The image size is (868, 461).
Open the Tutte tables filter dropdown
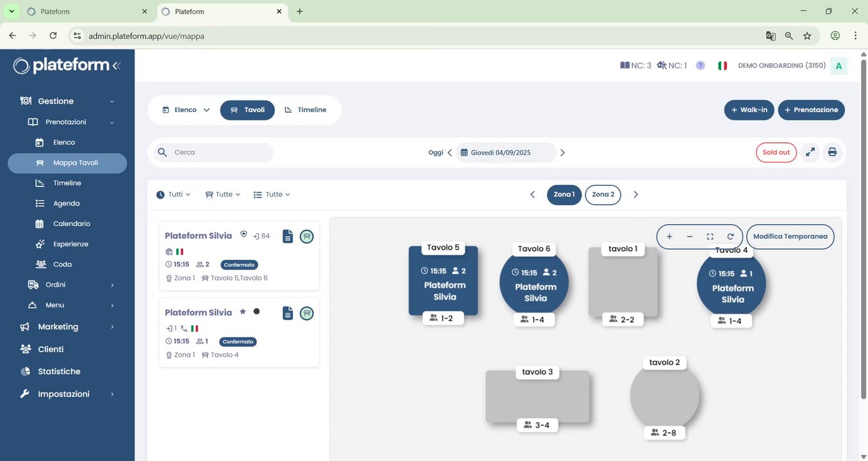pyautogui.click(x=223, y=195)
